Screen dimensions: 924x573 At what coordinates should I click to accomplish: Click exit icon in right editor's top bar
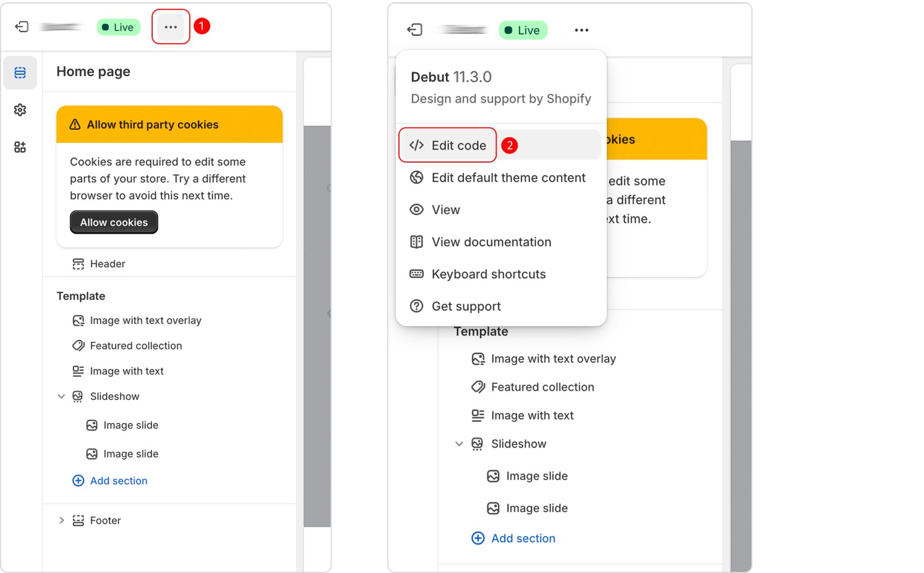pos(414,30)
